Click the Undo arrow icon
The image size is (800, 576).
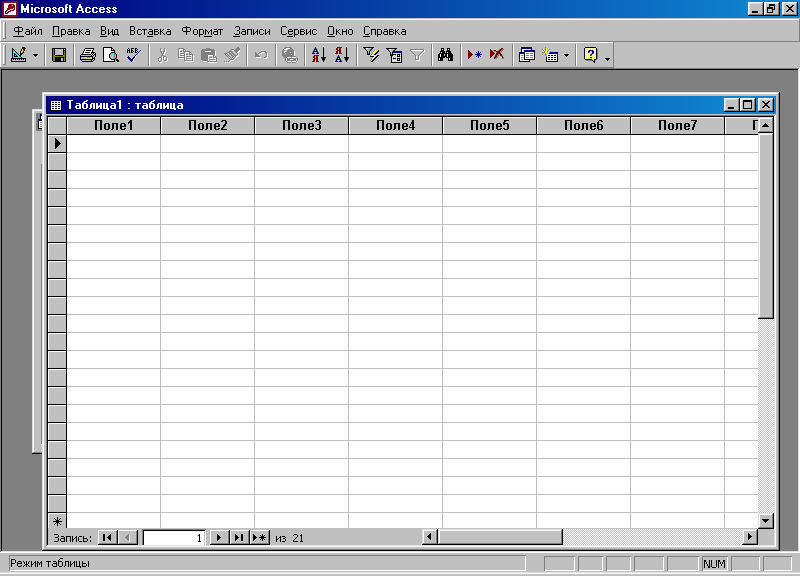[261, 55]
